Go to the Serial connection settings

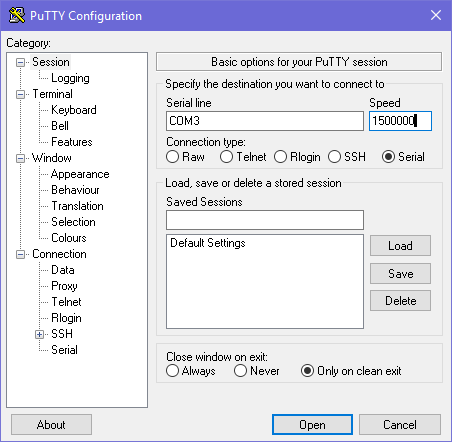click(x=64, y=350)
